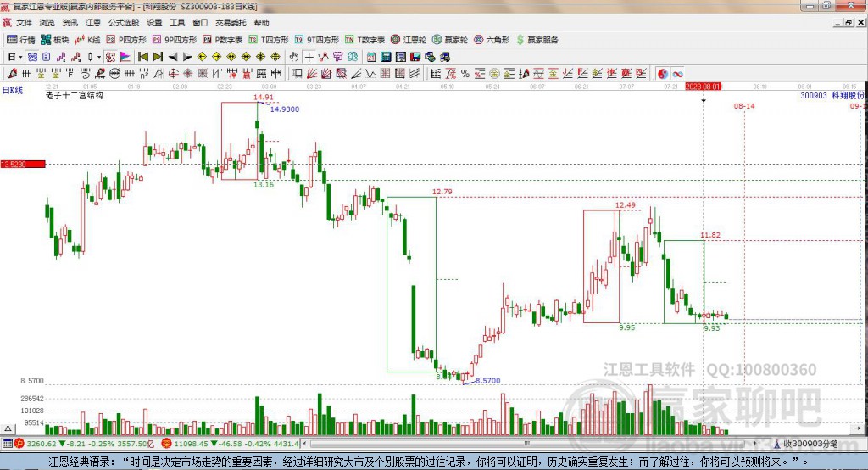Select the compass circle tool

point(173,73)
